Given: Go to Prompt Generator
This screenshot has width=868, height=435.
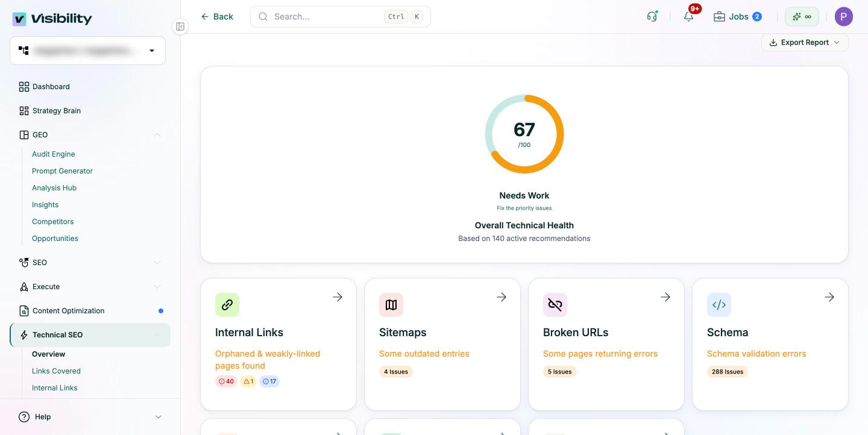Looking at the screenshot, I should tap(62, 171).
